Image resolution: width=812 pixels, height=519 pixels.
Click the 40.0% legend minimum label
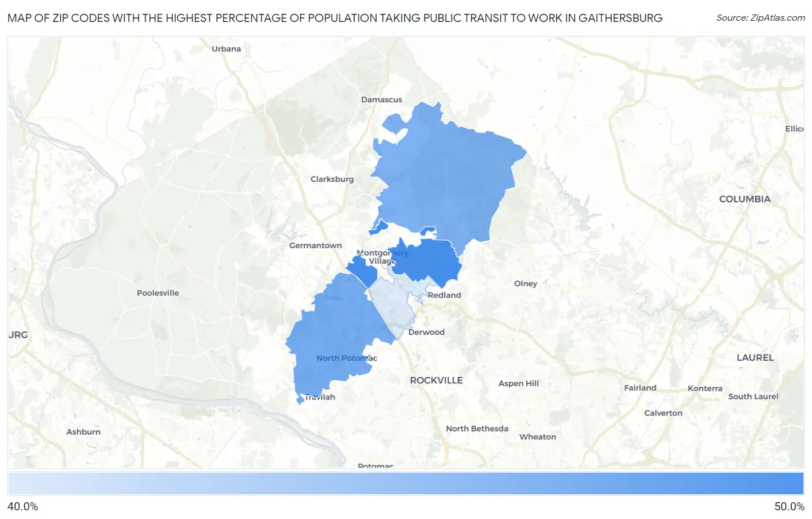tap(23, 507)
